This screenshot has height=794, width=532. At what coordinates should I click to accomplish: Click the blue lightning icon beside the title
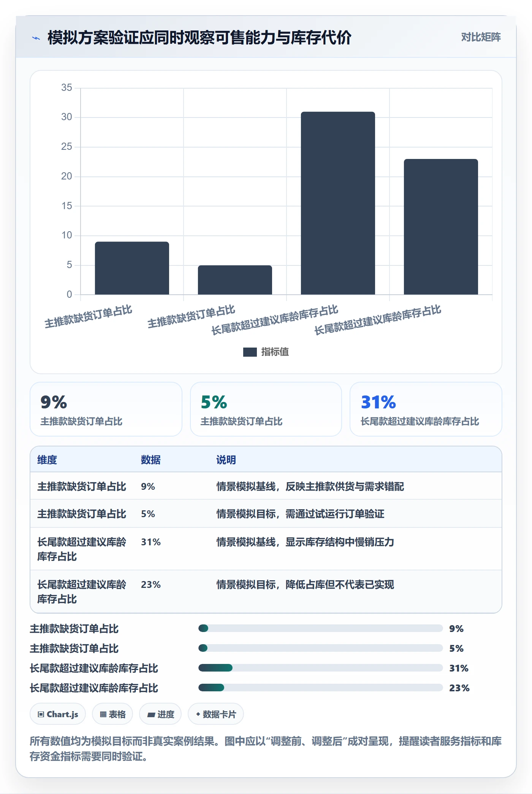(36, 38)
